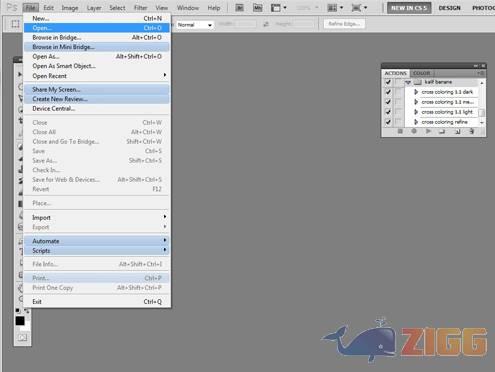
Task: Select the Rectangular Marquee tool preset icon
Action: [15, 24]
